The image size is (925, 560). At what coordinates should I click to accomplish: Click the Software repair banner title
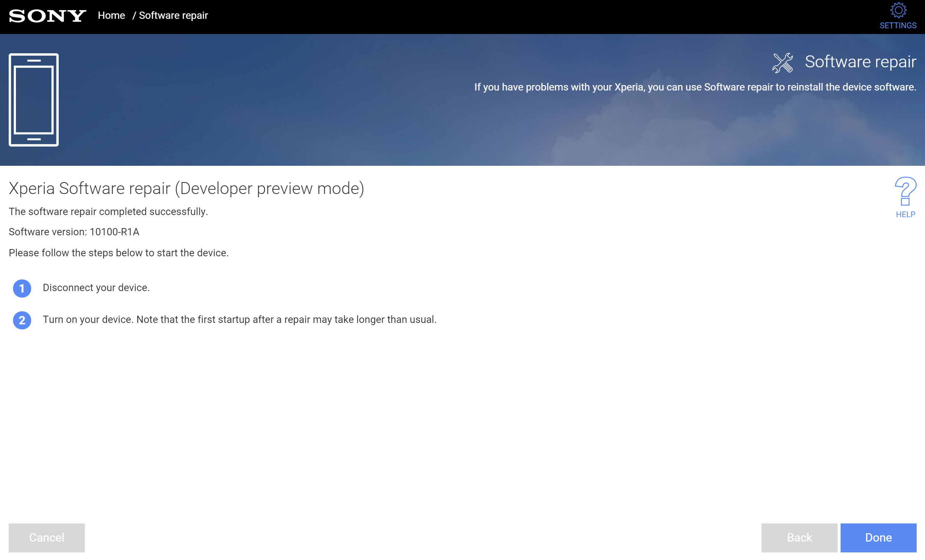[860, 62]
